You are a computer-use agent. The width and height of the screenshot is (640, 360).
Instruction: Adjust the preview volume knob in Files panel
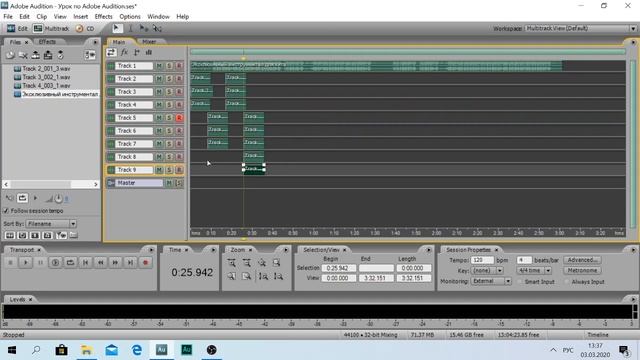tap(58, 198)
